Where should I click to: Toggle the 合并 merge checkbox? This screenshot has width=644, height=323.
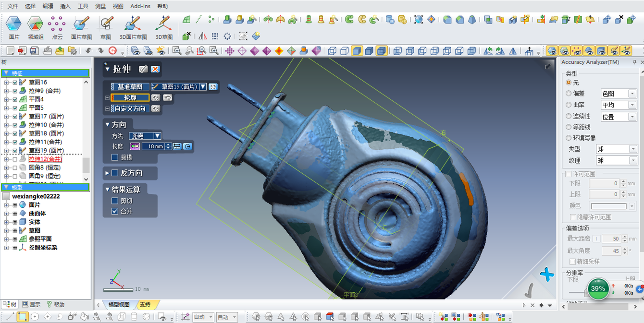[114, 211]
